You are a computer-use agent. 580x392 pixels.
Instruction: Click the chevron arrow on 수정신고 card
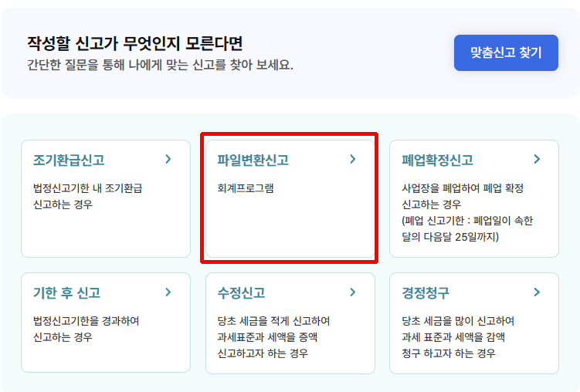pyautogui.click(x=353, y=292)
